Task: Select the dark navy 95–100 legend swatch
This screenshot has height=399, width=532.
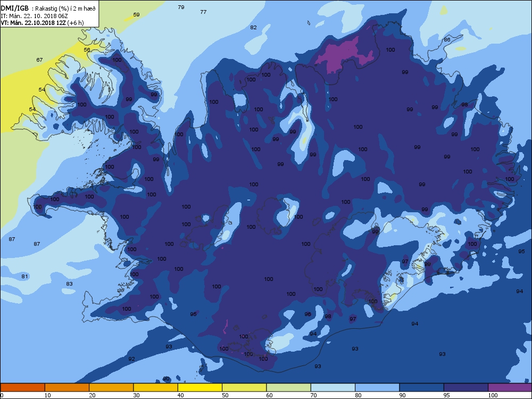Action: (x=466, y=387)
